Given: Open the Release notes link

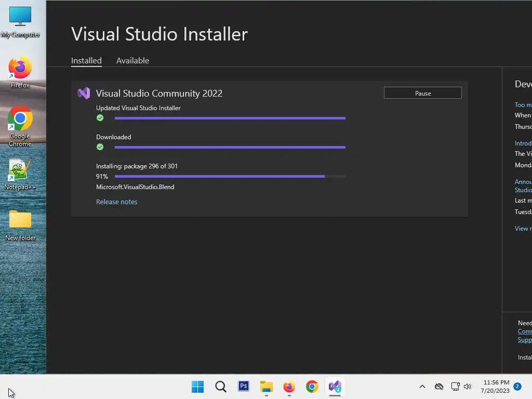Looking at the screenshot, I should (117, 202).
